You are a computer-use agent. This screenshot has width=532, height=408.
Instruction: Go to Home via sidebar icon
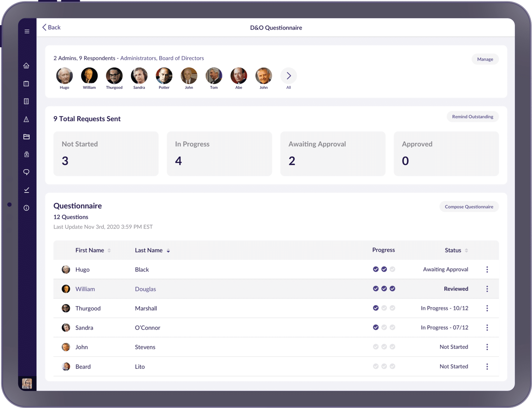[26, 66]
